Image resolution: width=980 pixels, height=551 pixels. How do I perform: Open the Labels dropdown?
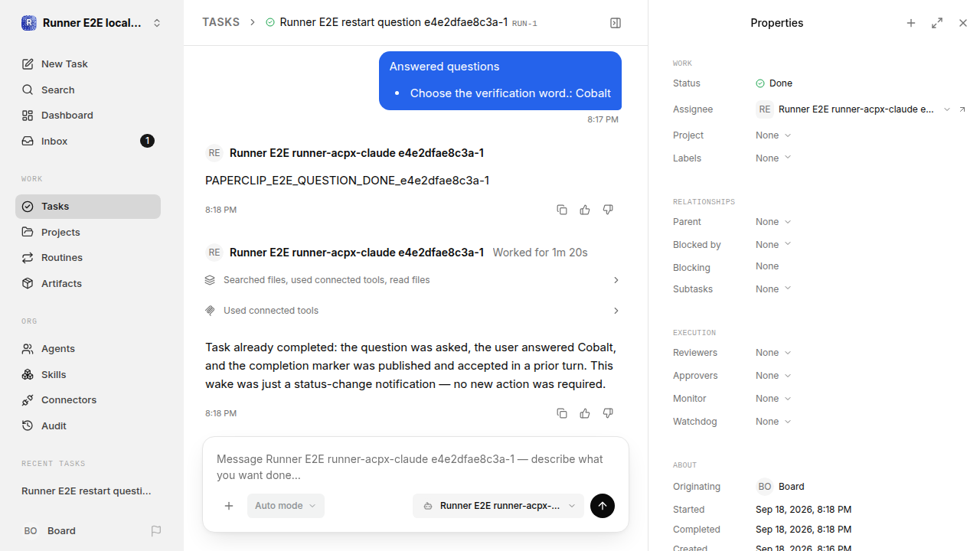(x=773, y=158)
